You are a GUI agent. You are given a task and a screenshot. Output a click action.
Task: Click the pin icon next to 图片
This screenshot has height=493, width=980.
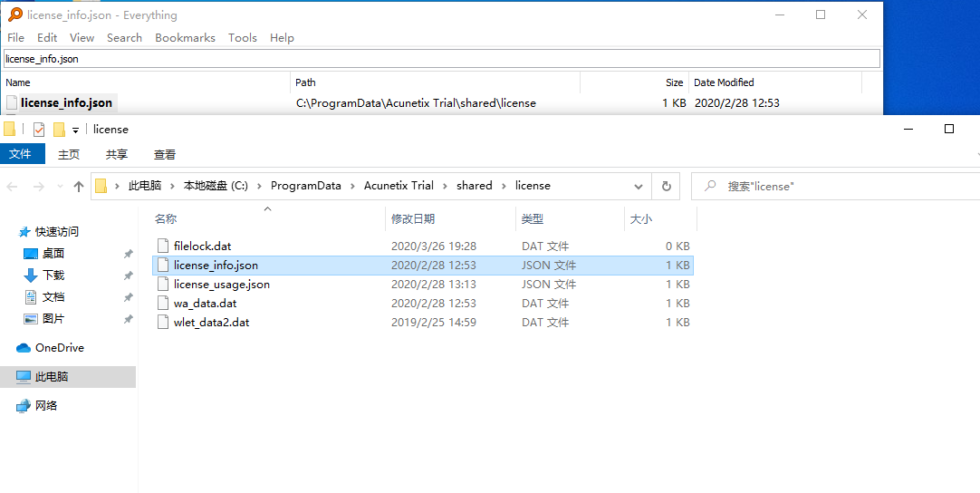128,319
